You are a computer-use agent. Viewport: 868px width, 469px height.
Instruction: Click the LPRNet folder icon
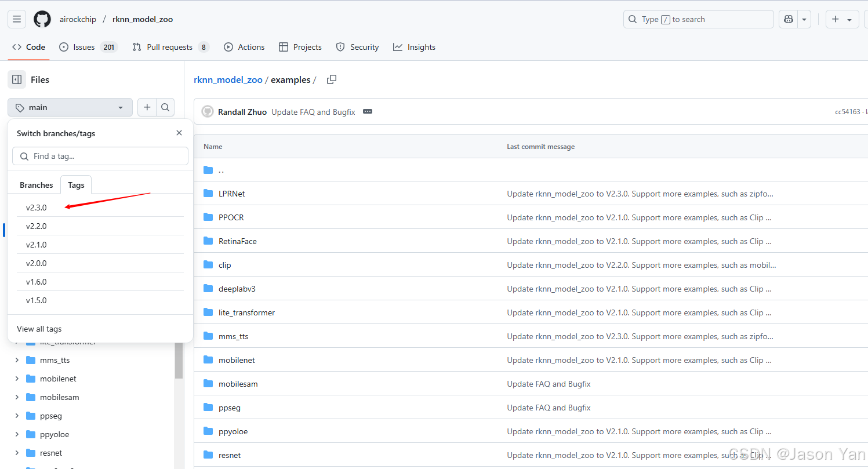click(x=208, y=194)
